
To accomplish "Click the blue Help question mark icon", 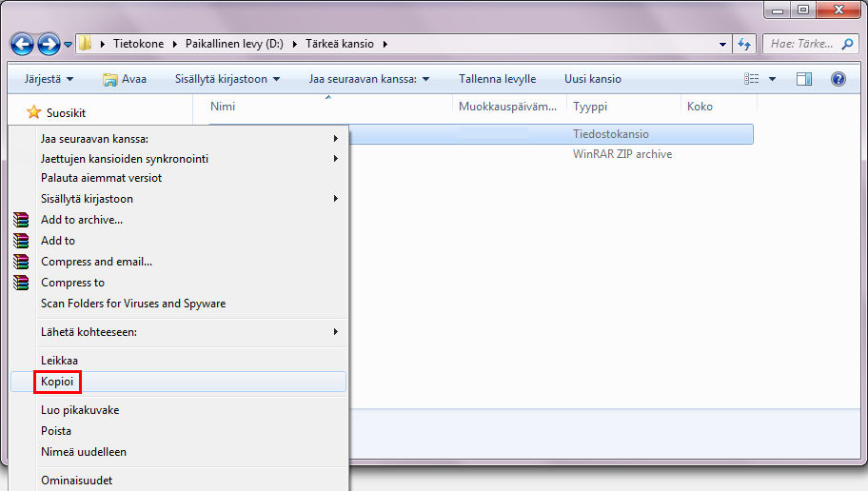I will pos(838,79).
